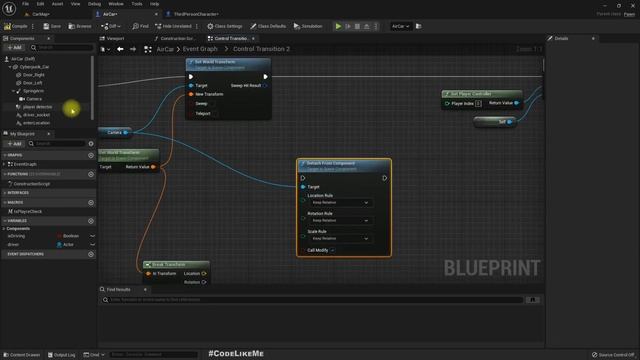Click the icon right of debug dropdown

pos(418,26)
